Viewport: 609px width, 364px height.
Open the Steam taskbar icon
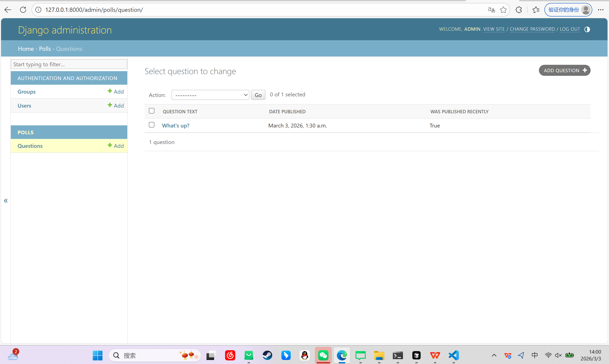(x=267, y=355)
